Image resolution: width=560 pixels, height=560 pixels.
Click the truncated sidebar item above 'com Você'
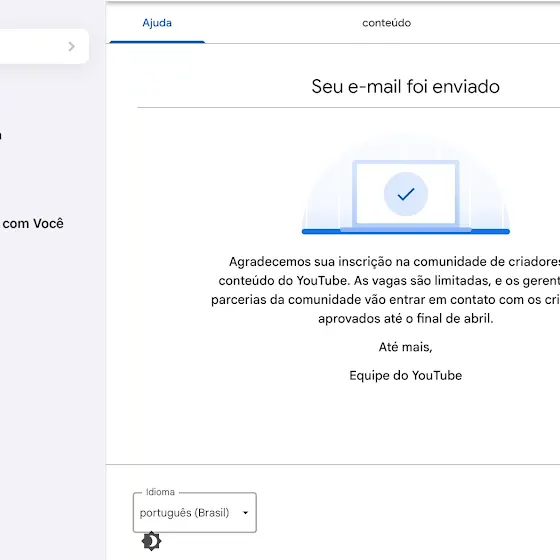point(1,136)
